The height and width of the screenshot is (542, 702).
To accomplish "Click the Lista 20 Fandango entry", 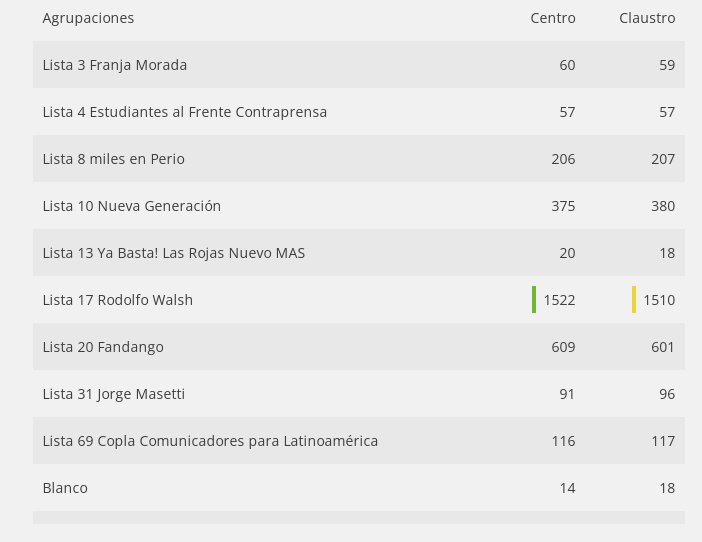I will [x=103, y=347].
